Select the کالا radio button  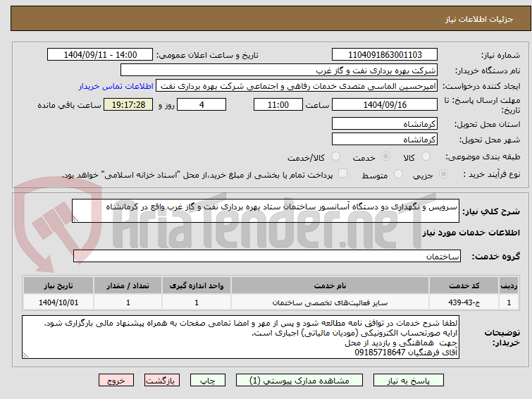pyautogui.click(x=426, y=156)
